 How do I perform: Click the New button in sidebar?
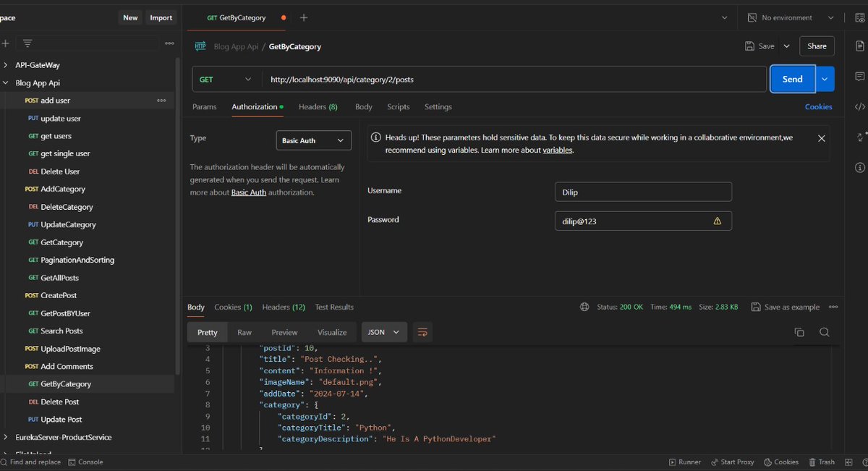(x=130, y=17)
